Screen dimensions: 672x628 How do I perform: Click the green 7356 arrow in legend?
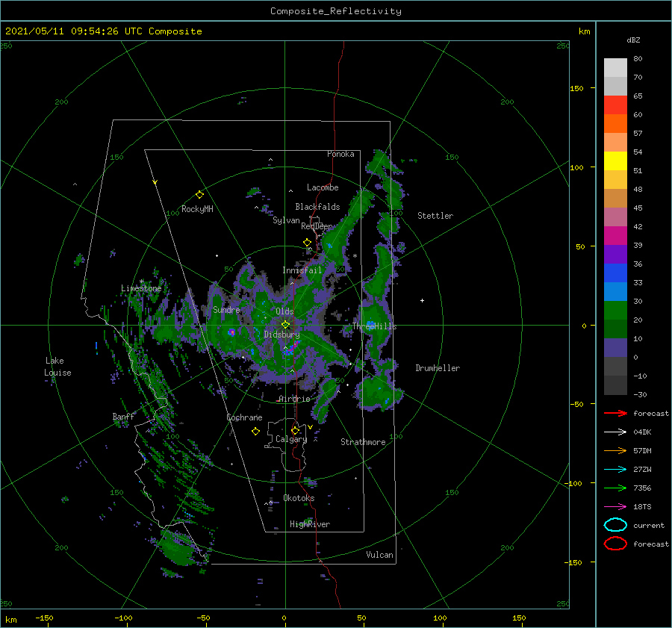pos(615,488)
